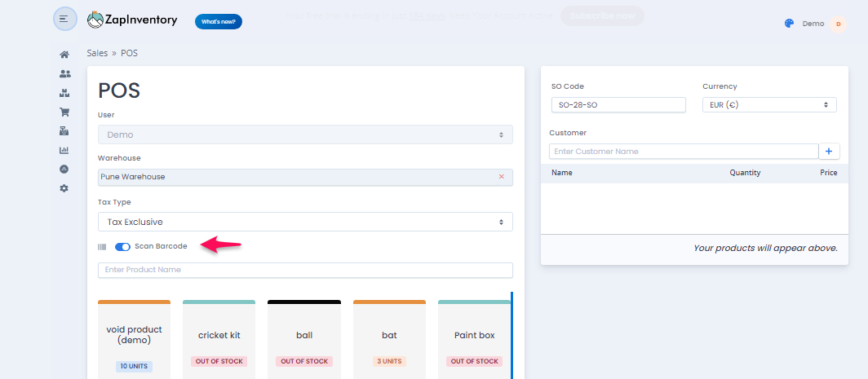Select the Paint box product card
Screen dimensions: 868x379
475,339
